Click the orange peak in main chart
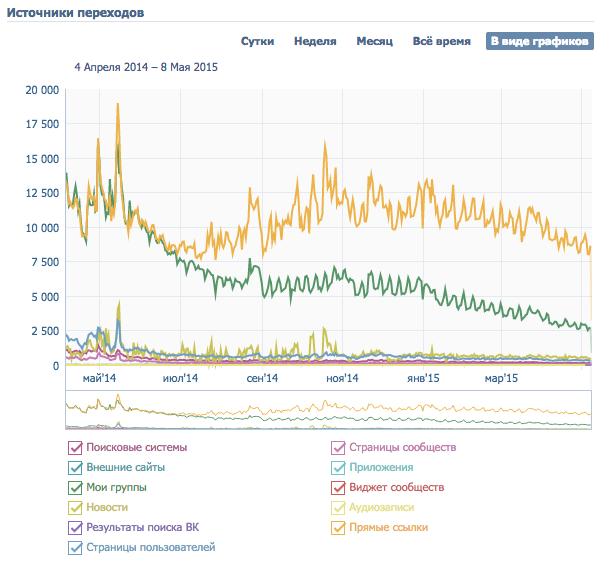 pos(118,105)
